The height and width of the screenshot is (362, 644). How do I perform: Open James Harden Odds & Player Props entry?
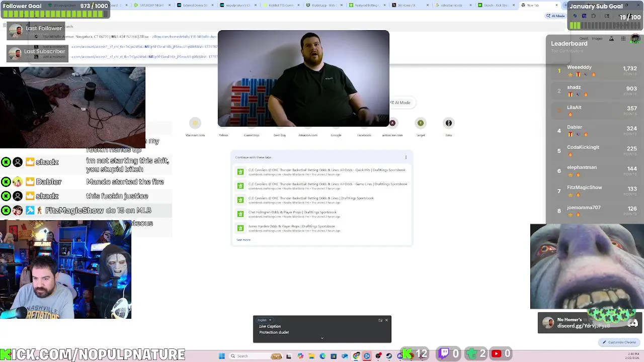[x=322, y=228]
